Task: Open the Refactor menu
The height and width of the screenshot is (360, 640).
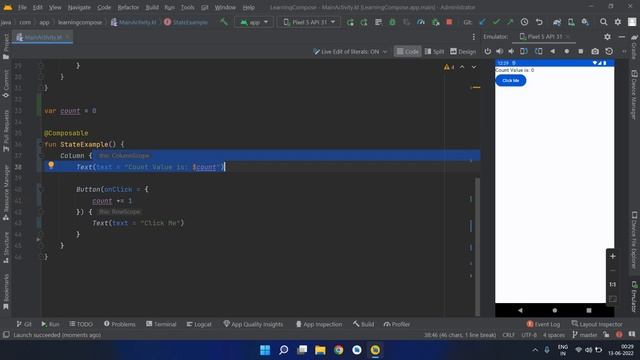Action: click(x=128, y=7)
